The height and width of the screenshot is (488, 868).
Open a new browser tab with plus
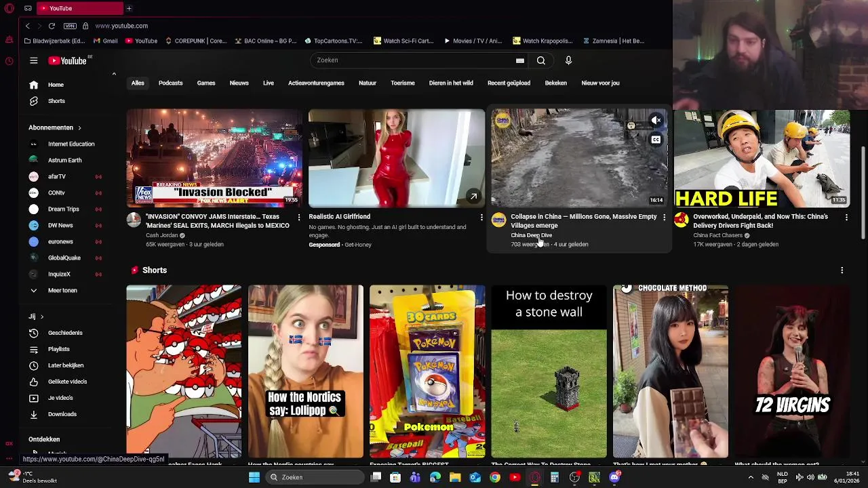coord(129,8)
